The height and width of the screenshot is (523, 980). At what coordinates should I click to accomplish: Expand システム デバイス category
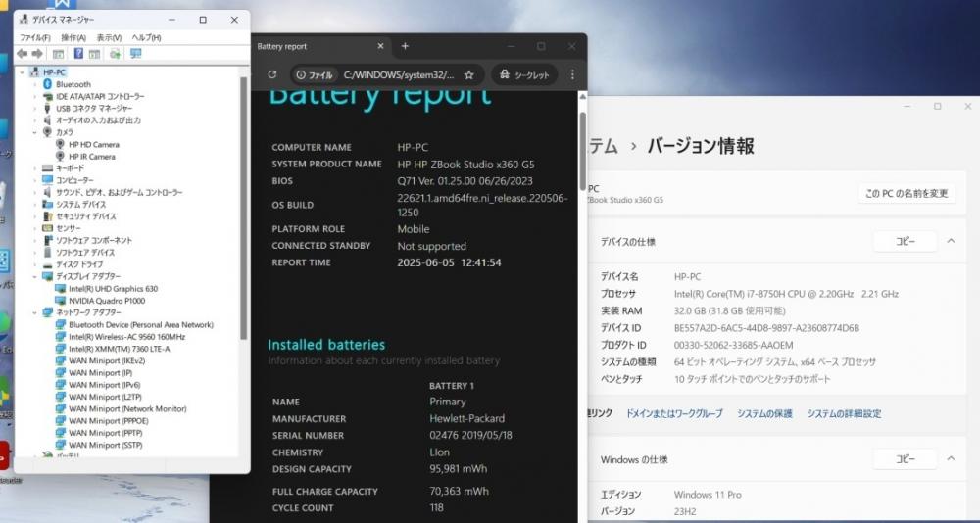click(35, 205)
